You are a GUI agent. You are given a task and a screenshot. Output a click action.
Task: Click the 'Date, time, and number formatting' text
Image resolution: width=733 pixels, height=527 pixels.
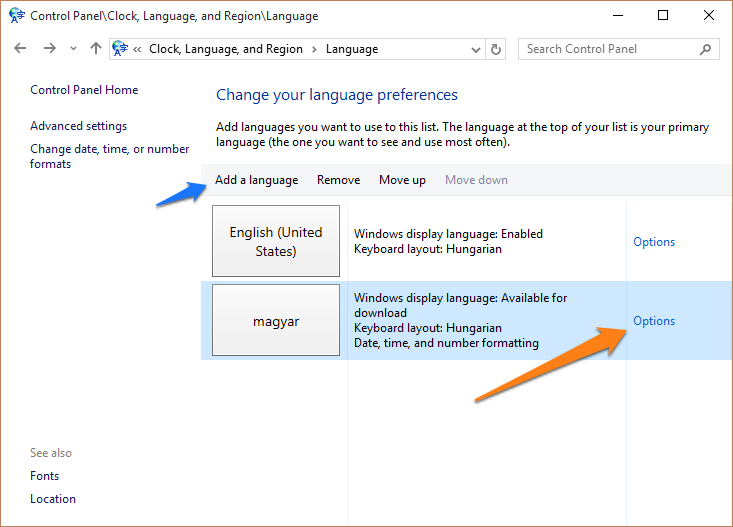coord(446,343)
